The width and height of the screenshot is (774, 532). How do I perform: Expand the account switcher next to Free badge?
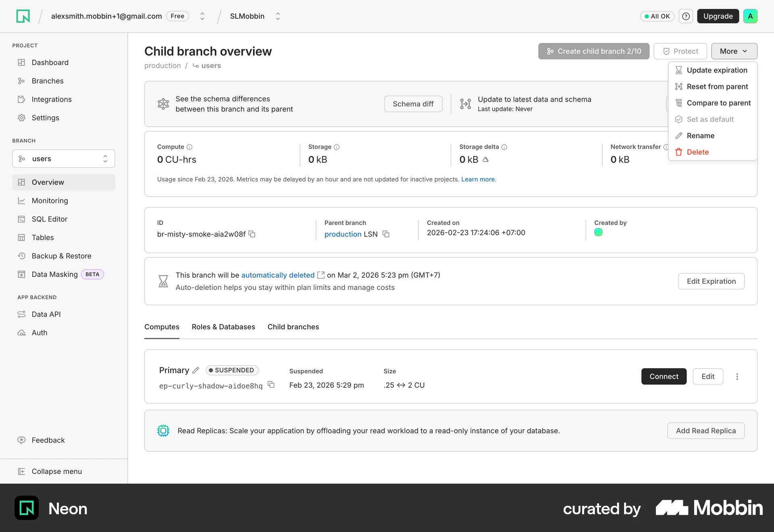pyautogui.click(x=202, y=16)
